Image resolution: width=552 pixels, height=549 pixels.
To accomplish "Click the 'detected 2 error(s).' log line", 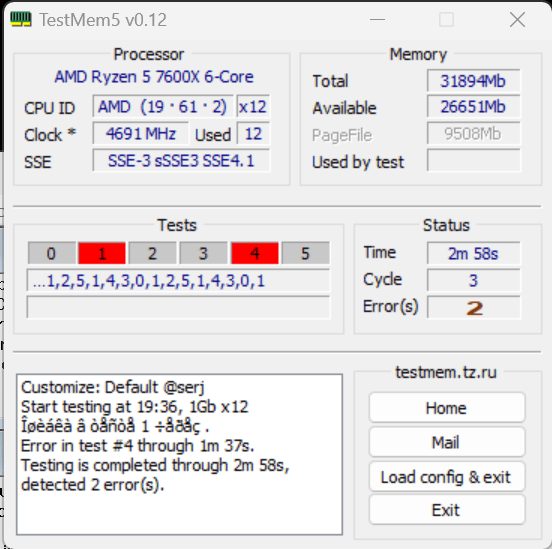I will click(93, 485).
